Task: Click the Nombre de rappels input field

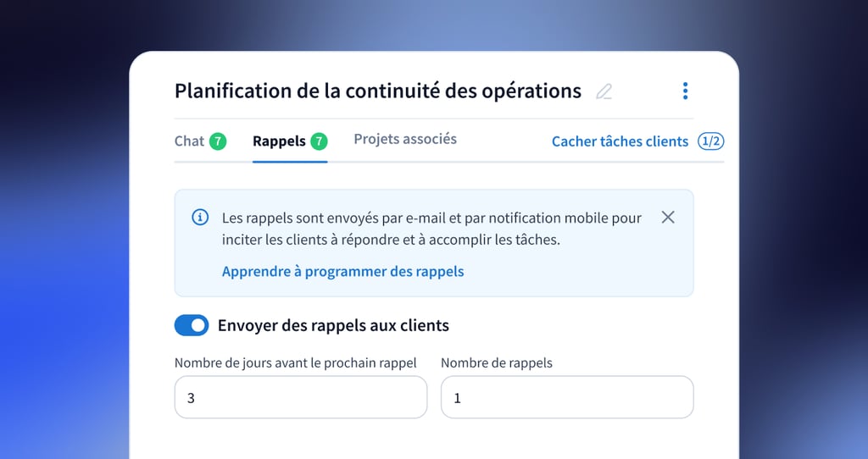Action: coord(567,397)
